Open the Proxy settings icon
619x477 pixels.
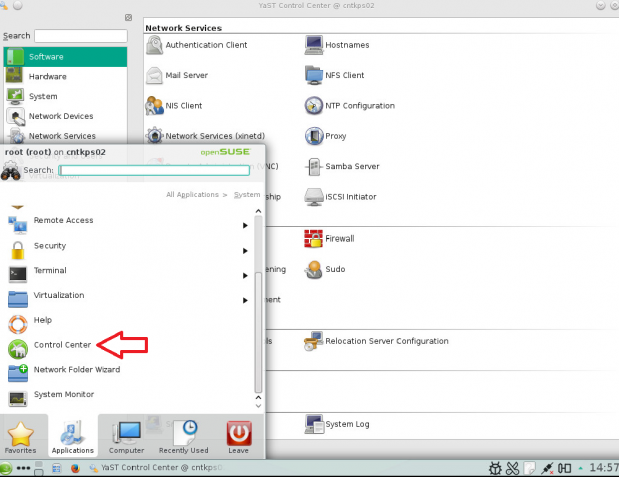pyautogui.click(x=314, y=136)
